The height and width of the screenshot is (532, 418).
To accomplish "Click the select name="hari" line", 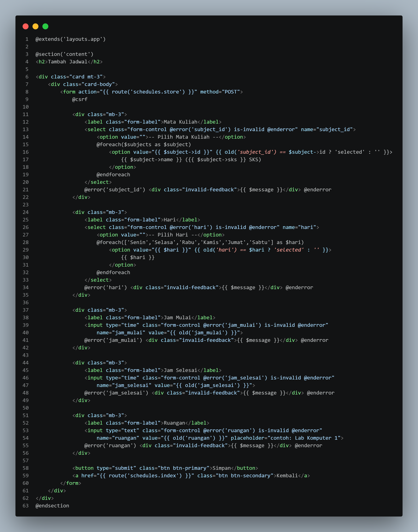I will (x=202, y=227).
